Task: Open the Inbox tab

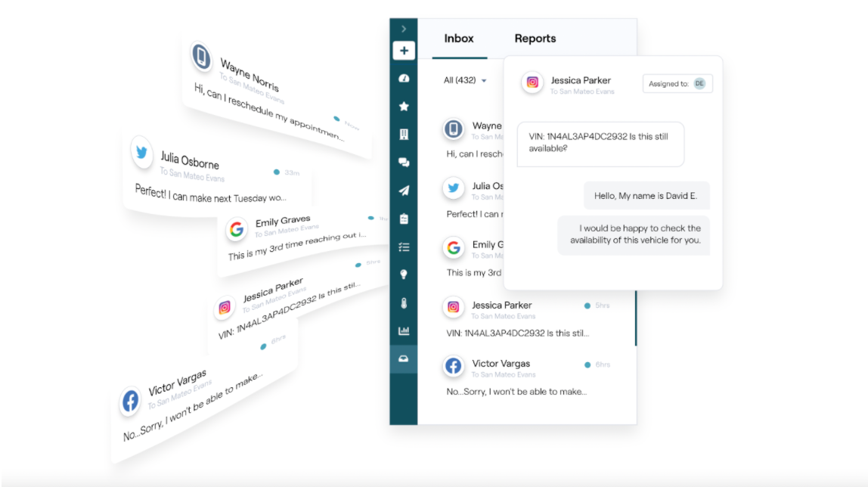Action: (x=459, y=38)
